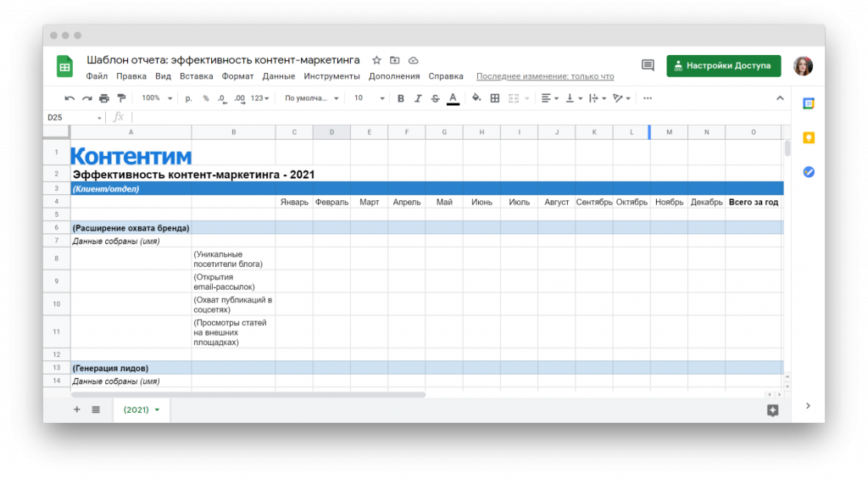The height and width of the screenshot is (484, 868).
Task: Click the Настройки Доступа button
Action: 723,65
